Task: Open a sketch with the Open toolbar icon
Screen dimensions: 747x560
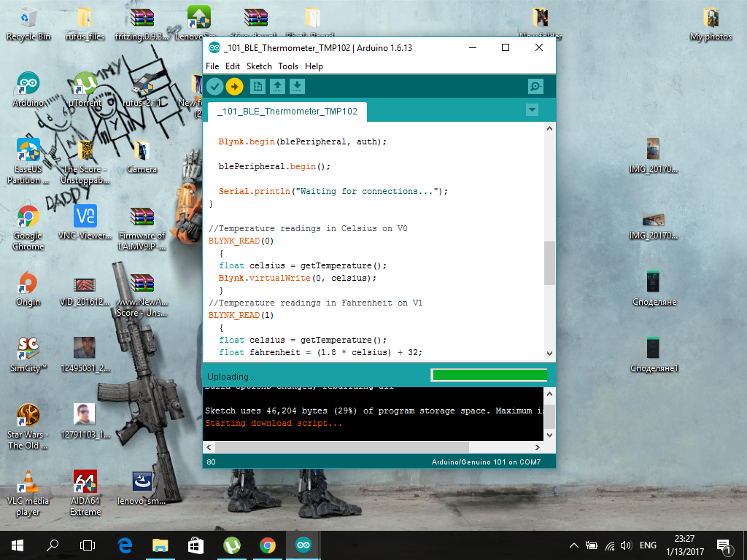Action: coord(277,86)
